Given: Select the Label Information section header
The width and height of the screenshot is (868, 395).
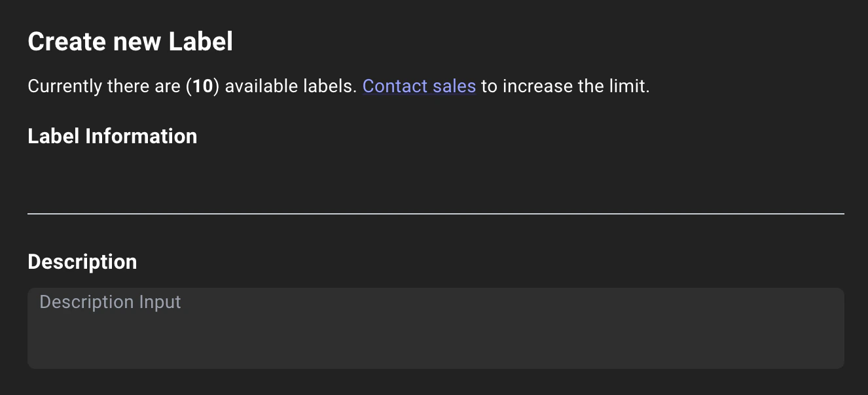Looking at the screenshot, I should [112, 136].
